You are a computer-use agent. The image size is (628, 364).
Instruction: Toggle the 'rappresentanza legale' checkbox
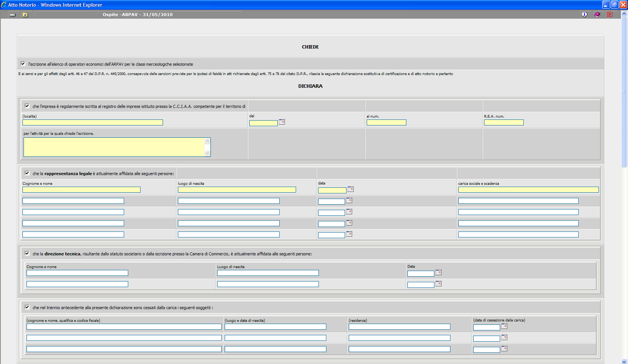(27, 173)
